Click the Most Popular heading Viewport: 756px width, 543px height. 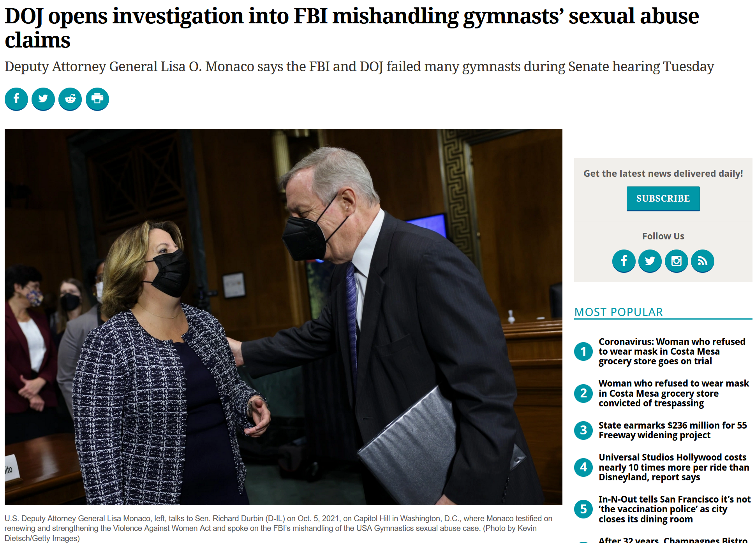click(x=619, y=312)
